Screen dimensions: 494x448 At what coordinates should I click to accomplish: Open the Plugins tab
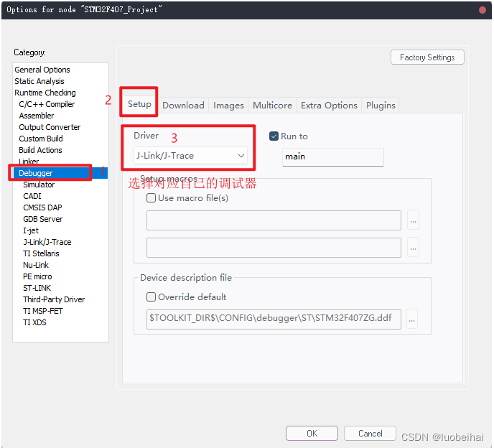pyautogui.click(x=381, y=105)
